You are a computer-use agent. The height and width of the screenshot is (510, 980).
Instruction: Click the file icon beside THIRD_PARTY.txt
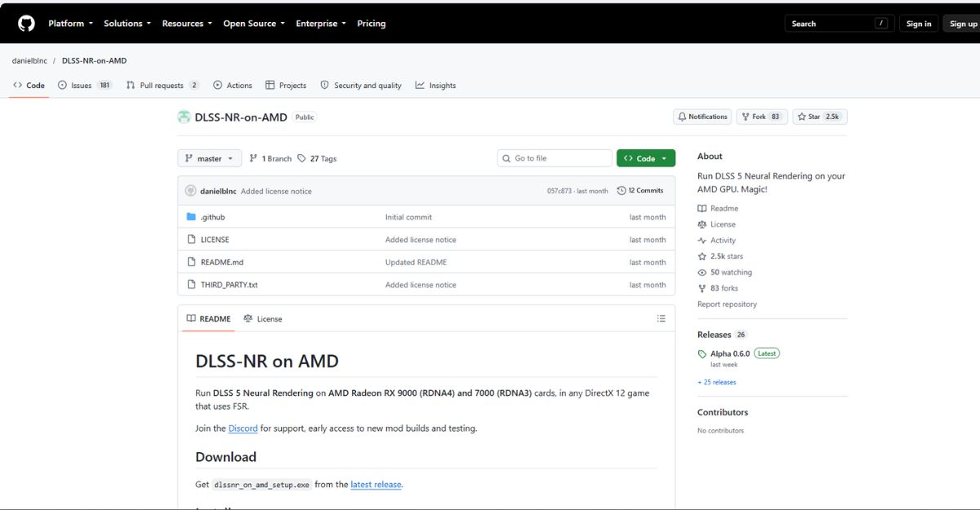coord(191,285)
